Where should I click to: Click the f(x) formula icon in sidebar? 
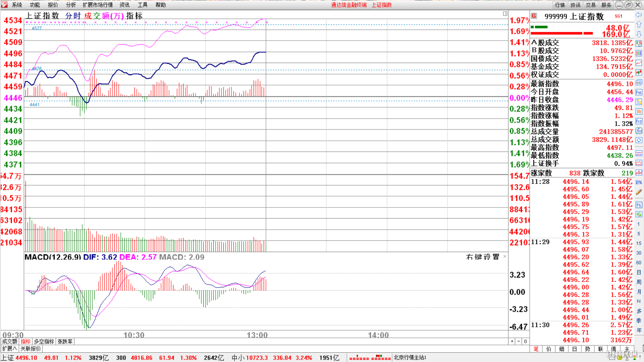coord(639,131)
